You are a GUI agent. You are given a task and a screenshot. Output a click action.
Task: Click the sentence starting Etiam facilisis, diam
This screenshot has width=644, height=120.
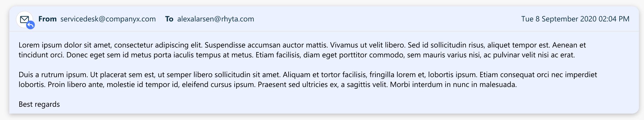click(415, 55)
